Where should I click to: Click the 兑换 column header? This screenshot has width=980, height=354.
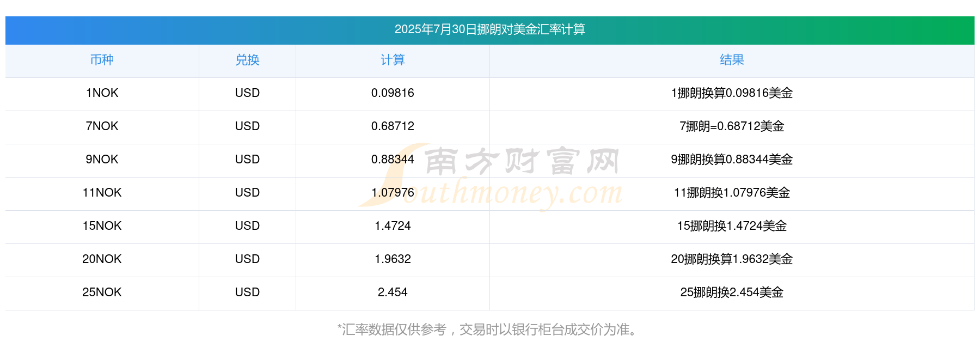(x=247, y=60)
